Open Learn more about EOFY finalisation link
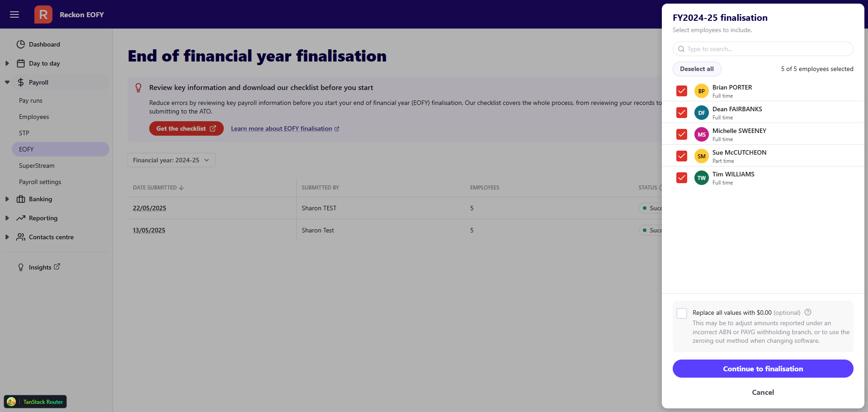 (285, 129)
